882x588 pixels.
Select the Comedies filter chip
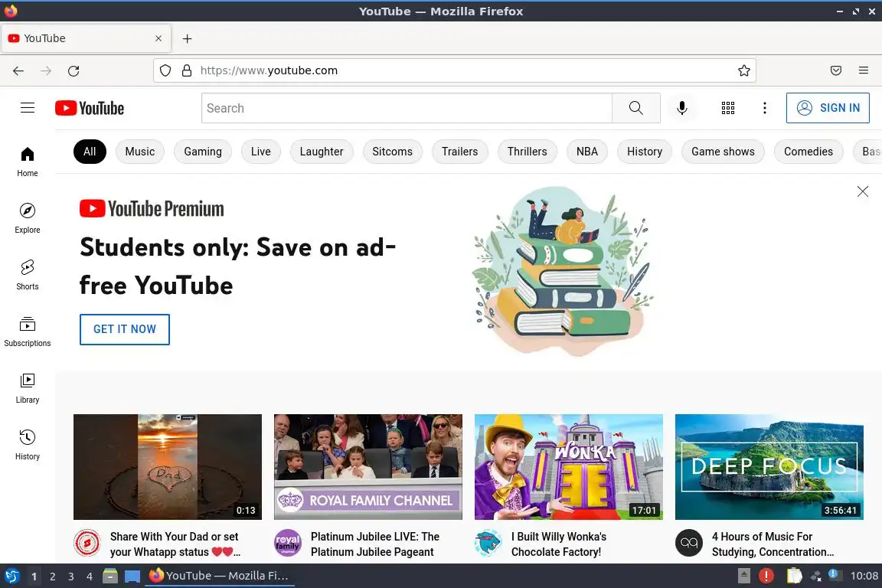click(x=808, y=152)
